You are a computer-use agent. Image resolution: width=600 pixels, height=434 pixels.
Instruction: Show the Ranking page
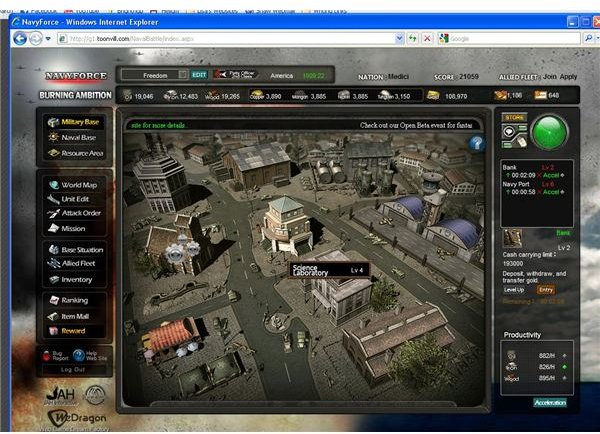coord(69,300)
